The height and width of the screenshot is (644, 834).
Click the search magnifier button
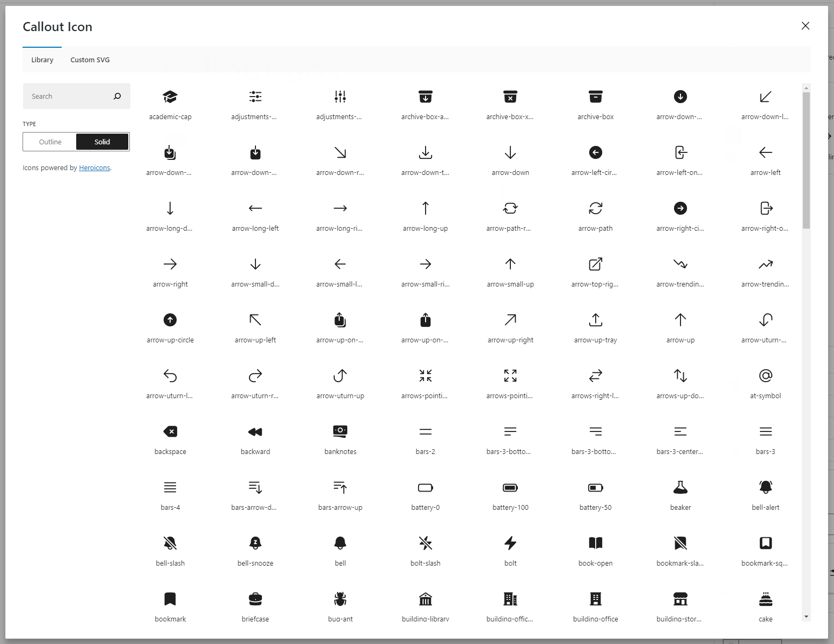coord(118,96)
